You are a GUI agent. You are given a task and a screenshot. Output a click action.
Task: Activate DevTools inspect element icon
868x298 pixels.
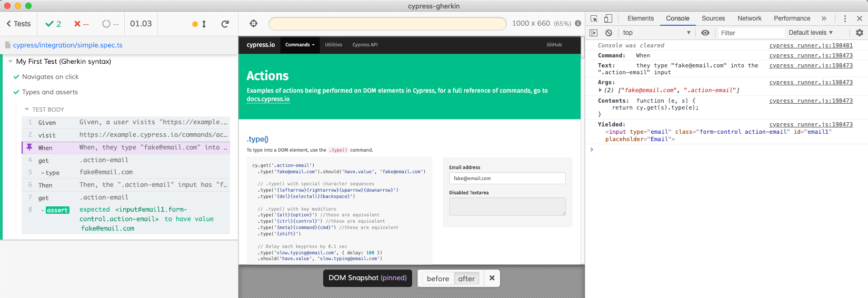(x=594, y=18)
